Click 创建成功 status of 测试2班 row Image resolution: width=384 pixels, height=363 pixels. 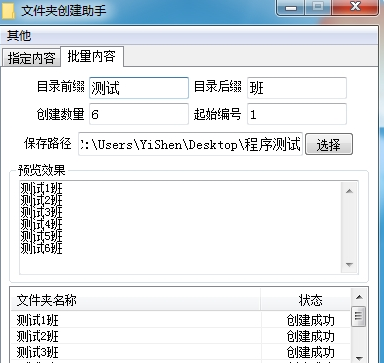click(x=310, y=336)
